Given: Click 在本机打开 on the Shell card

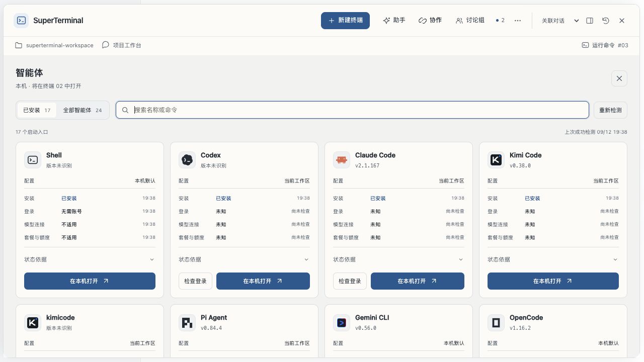Looking at the screenshot, I should (x=90, y=281).
